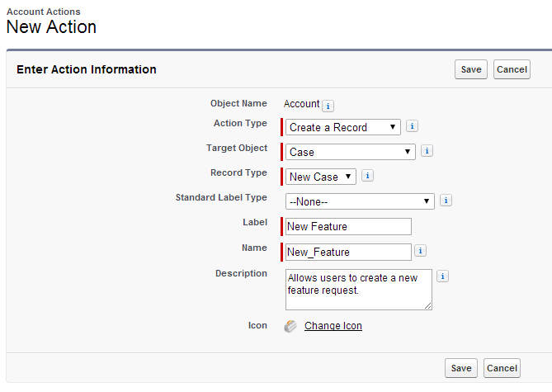Click info icon beside Target Object

tap(427, 151)
